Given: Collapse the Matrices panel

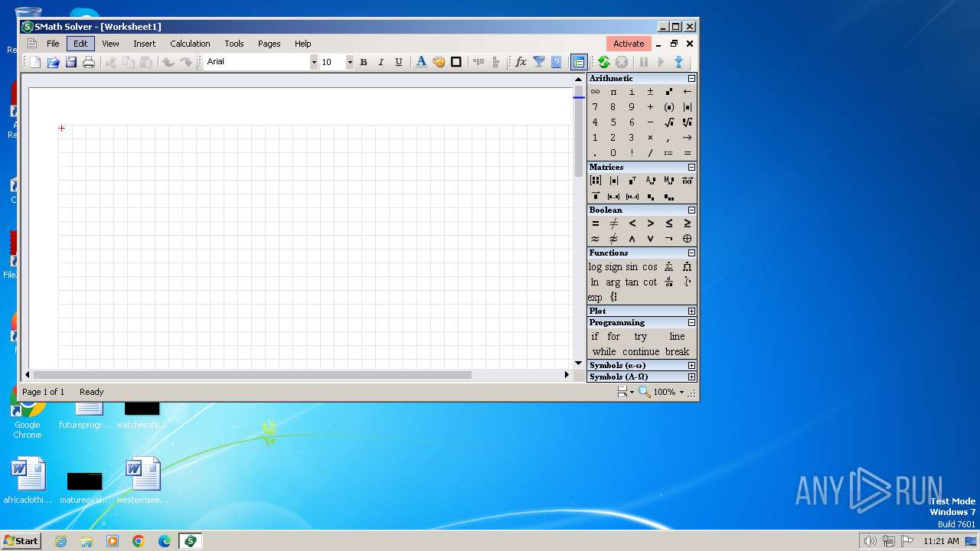Looking at the screenshot, I should click(x=691, y=167).
